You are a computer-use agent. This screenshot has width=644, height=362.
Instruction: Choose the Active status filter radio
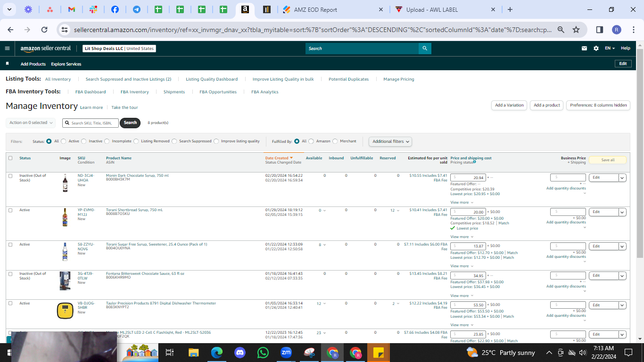tap(64, 141)
